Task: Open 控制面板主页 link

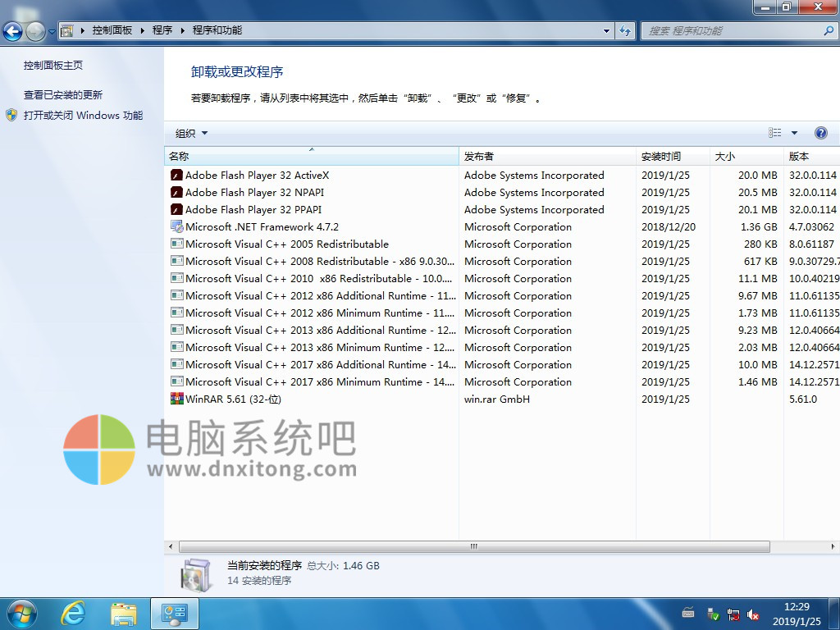Action: [x=53, y=66]
